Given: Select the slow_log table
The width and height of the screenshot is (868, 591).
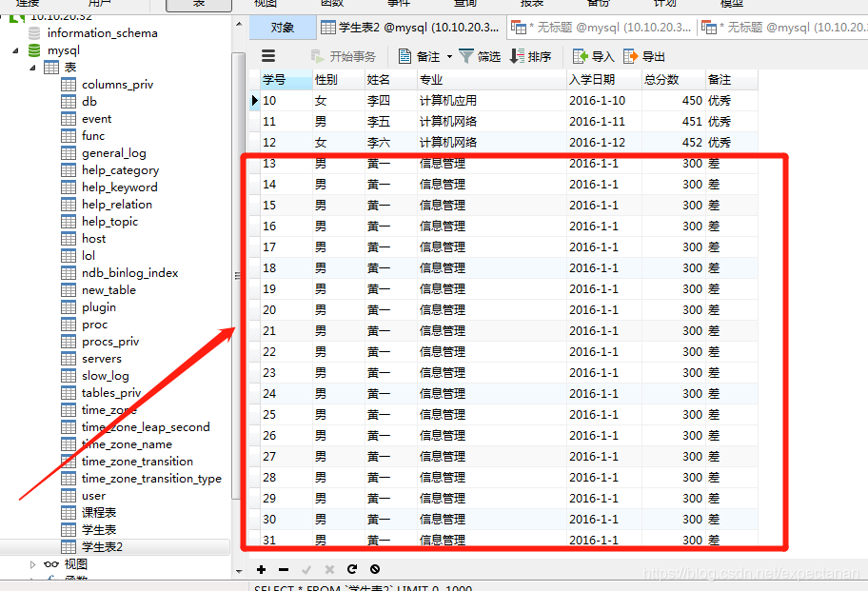Looking at the screenshot, I should point(106,376).
